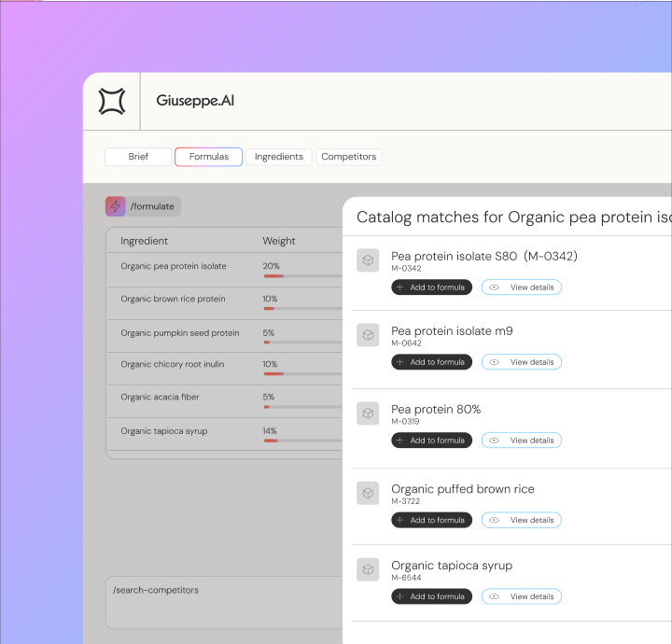Click the /search-competitors input box
Viewport: 672px width, 644px height.
(224, 602)
